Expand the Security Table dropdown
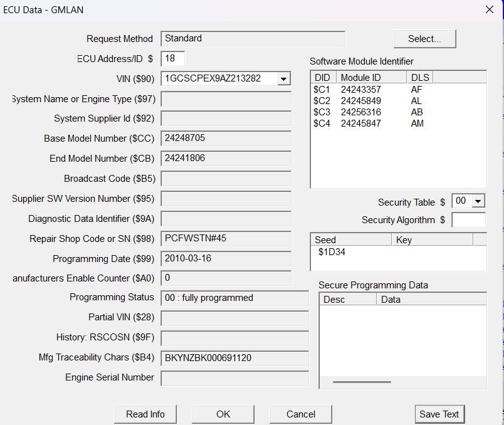Viewport: 504px width, 425px height. pyautogui.click(x=478, y=201)
